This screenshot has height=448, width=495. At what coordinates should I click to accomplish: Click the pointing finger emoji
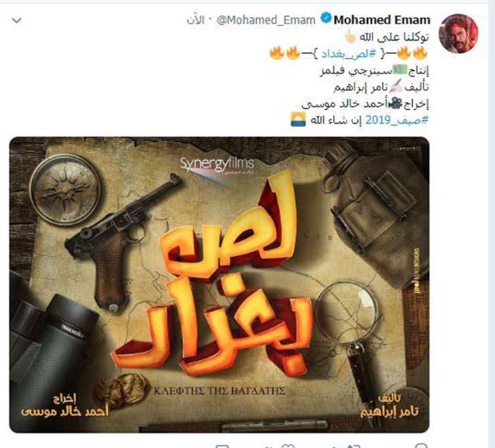[350, 37]
